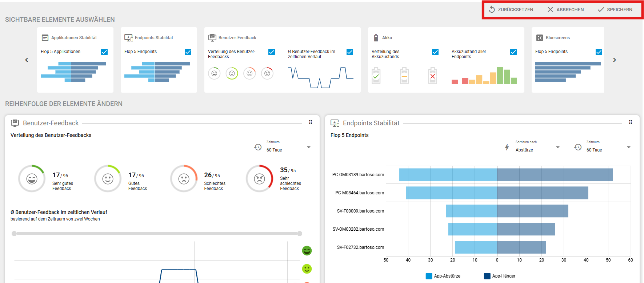644x283 pixels.
Task: Toggle App-Hänger legend entry
Action: pyautogui.click(x=500, y=276)
